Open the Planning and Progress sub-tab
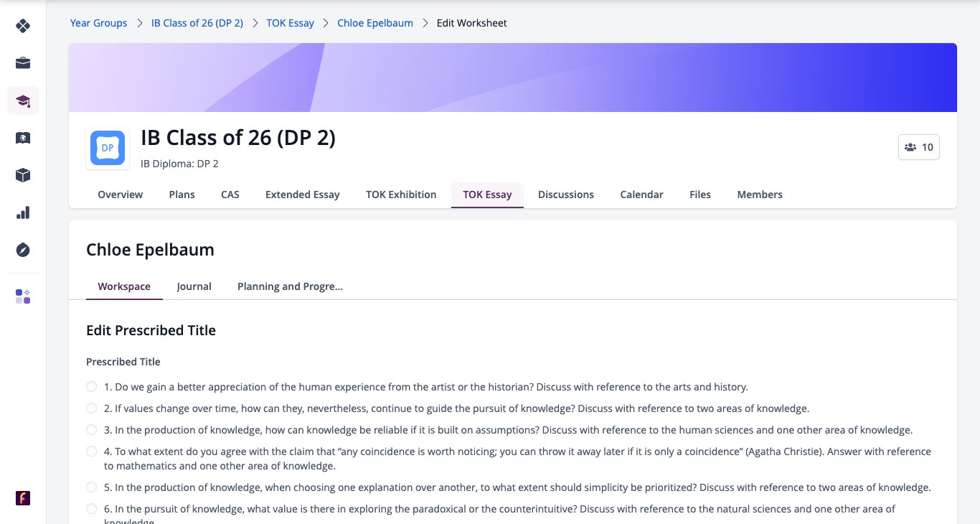980x524 pixels. tap(291, 286)
